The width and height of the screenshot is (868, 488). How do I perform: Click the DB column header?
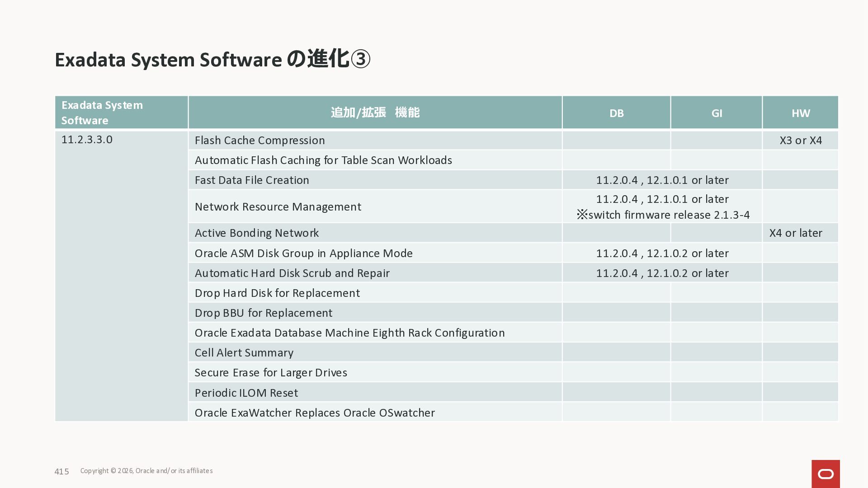(616, 113)
